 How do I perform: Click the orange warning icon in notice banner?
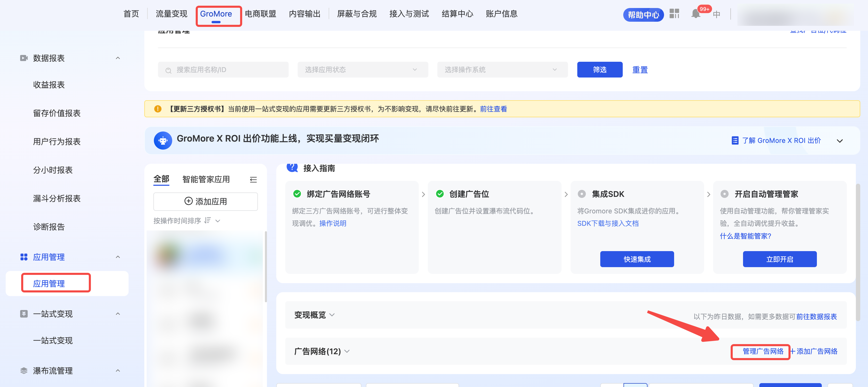tap(158, 109)
